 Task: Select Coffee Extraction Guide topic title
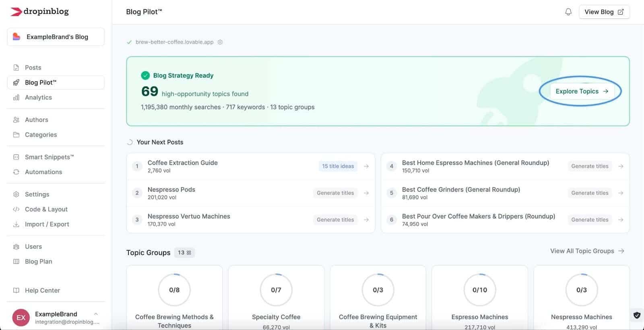pos(183,163)
